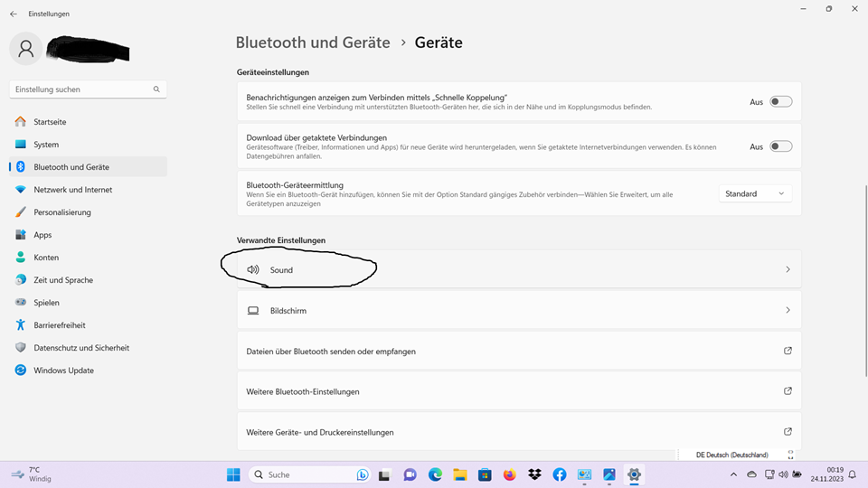Click the Einstellung suchen search field

[81, 89]
